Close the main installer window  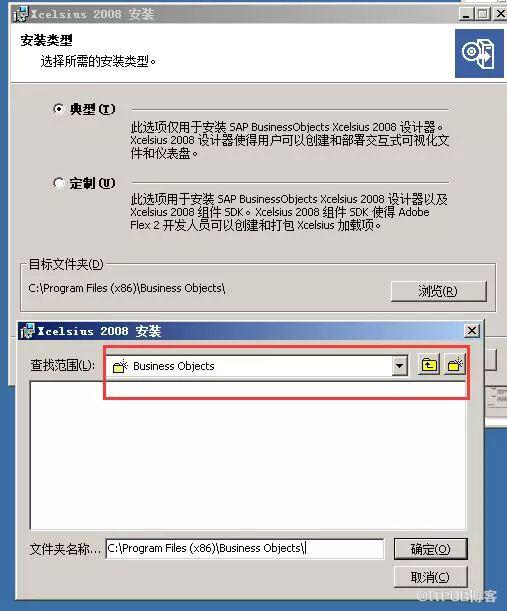(x=500, y=14)
